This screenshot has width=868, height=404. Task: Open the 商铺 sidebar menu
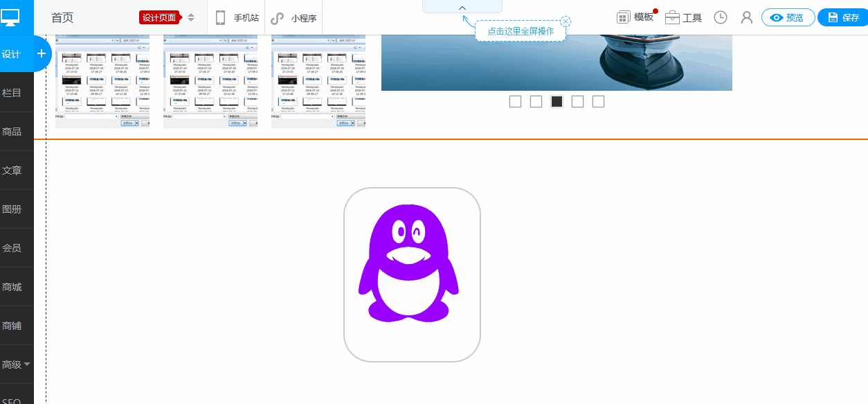click(12, 326)
